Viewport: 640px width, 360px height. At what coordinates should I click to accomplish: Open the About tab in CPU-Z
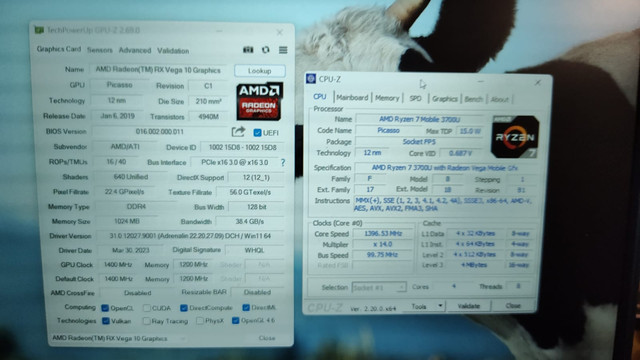500,99
